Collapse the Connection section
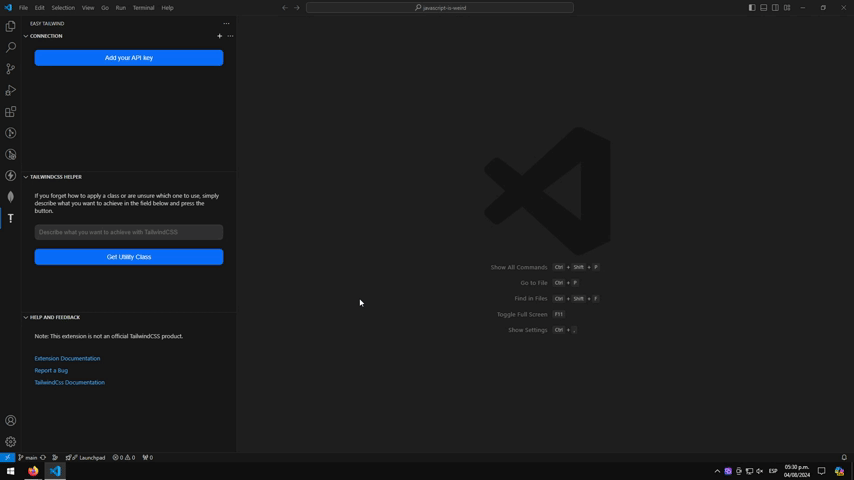This screenshot has height=480, width=854. click(26, 36)
